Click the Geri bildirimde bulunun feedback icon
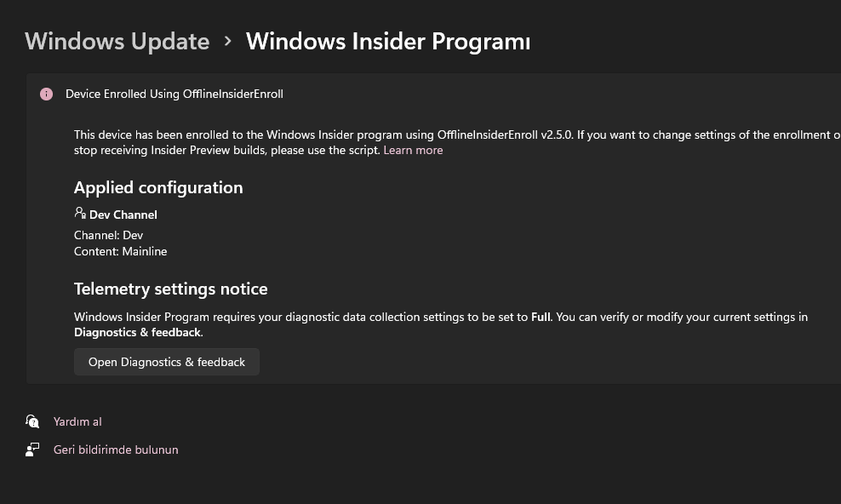 pos(32,450)
